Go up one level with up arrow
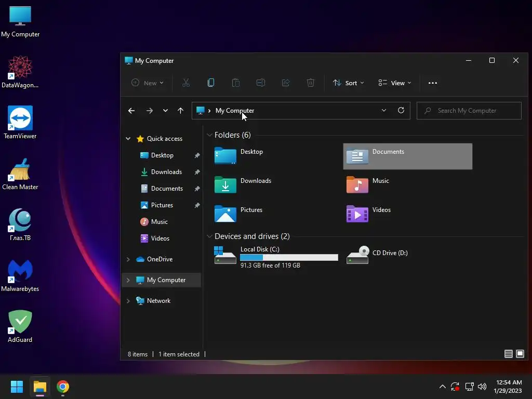The width and height of the screenshot is (532, 399). coord(180,111)
